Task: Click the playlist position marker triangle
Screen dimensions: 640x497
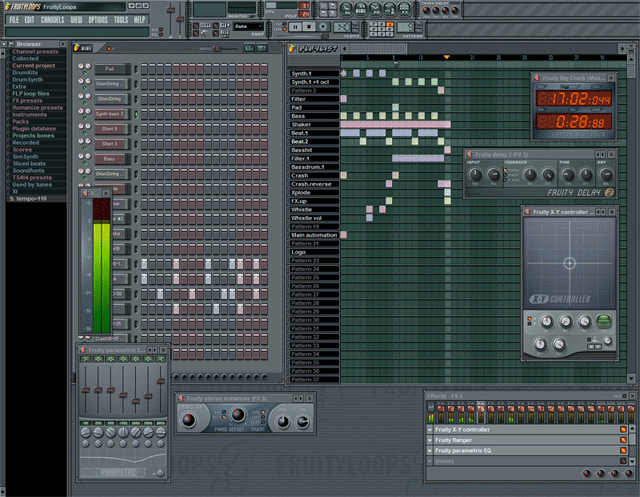Action: (447, 57)
